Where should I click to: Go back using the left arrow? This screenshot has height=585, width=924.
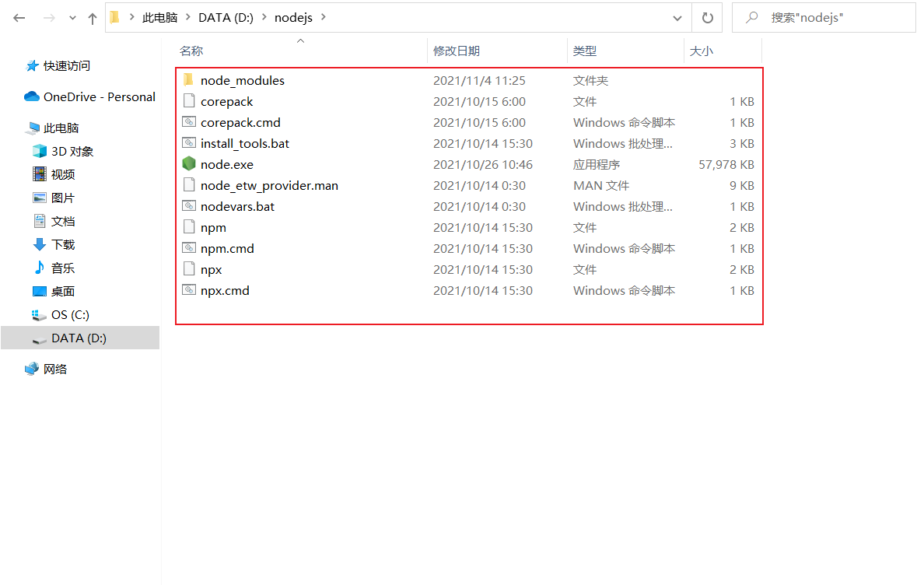[x=19, y=18]
